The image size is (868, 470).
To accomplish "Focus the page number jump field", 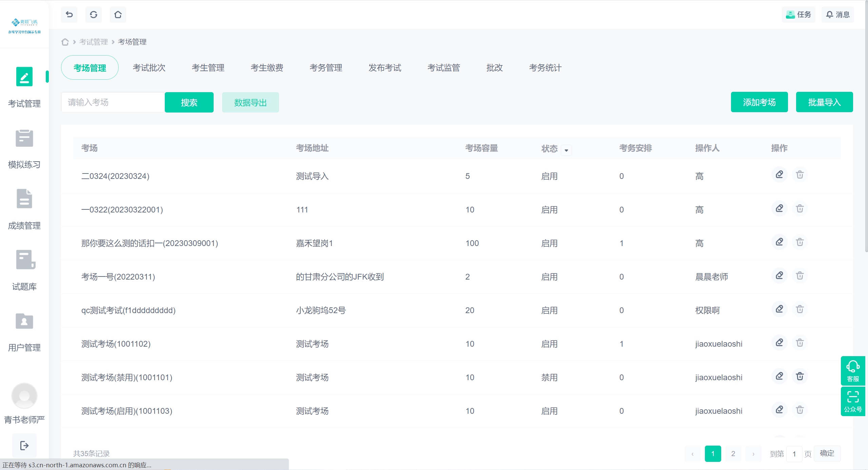I will tap(794, 454).
